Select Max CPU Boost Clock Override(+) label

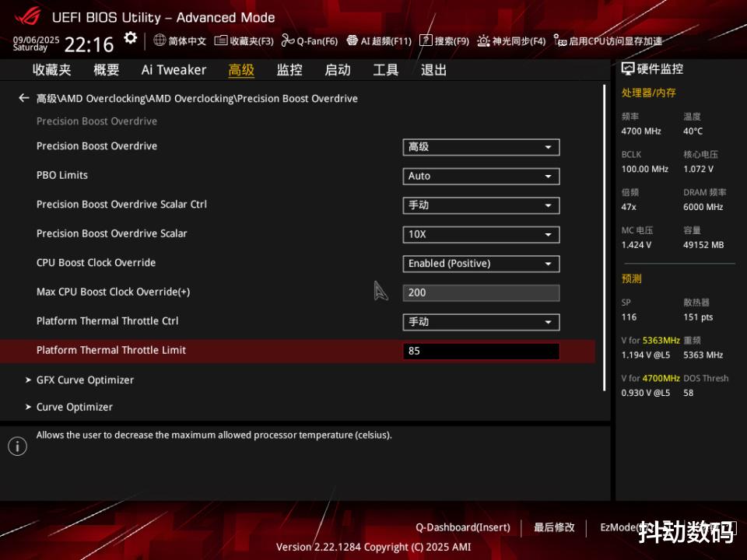click(114, 292)
